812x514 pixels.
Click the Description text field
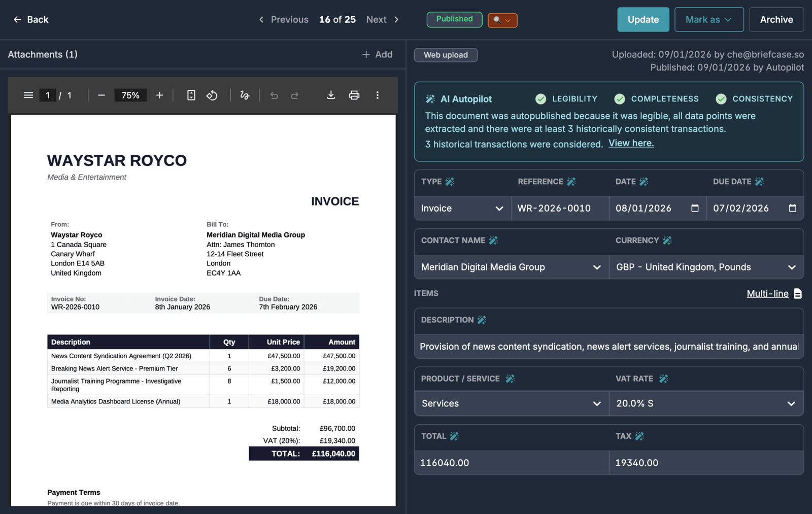point(609,347)
